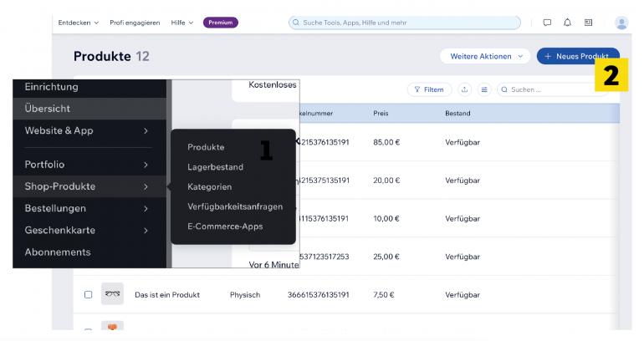
Task: Click the price 20,00 €
Action: click(x=386, y=181)
